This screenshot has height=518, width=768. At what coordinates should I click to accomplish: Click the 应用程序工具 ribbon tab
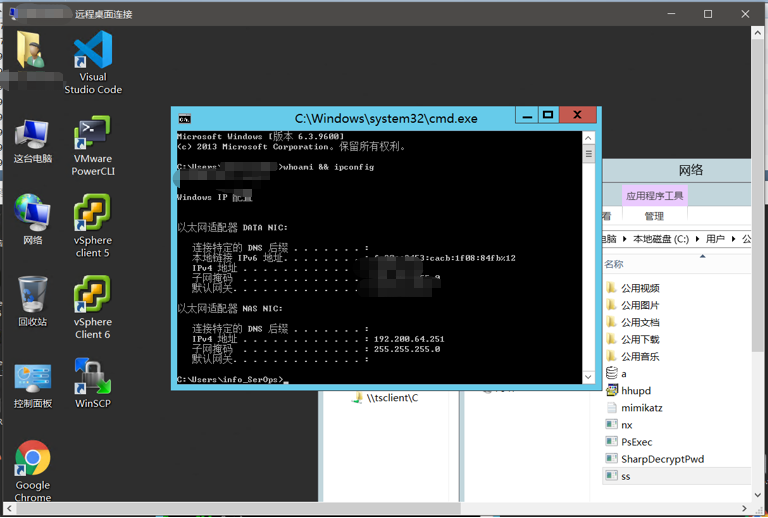(655, 196)
